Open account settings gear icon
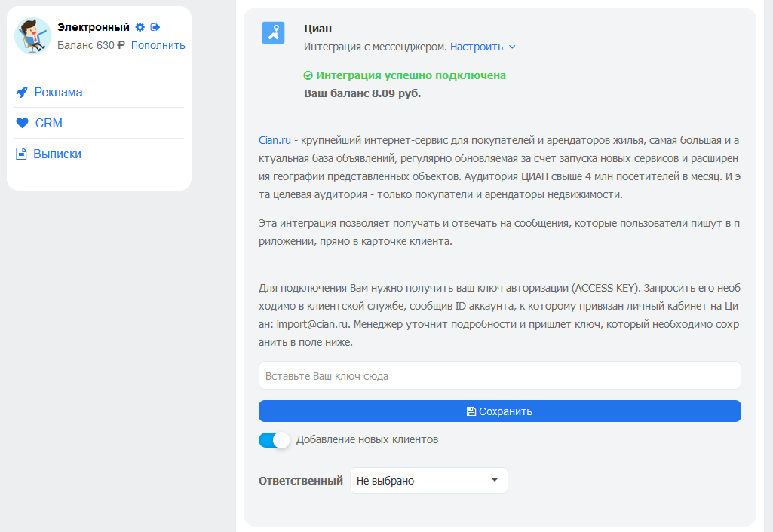This screenshot has width=773, height=532. click(x=140, y=27)
